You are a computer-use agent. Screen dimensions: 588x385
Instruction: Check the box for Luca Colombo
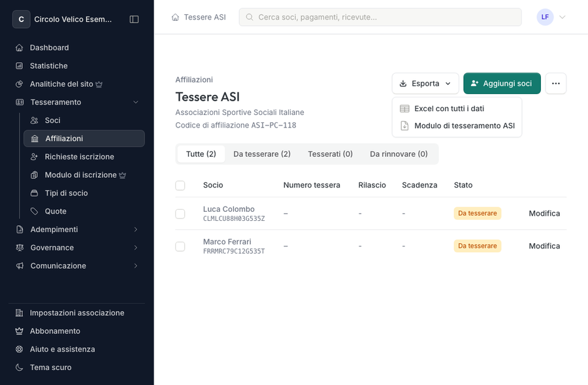180,214
